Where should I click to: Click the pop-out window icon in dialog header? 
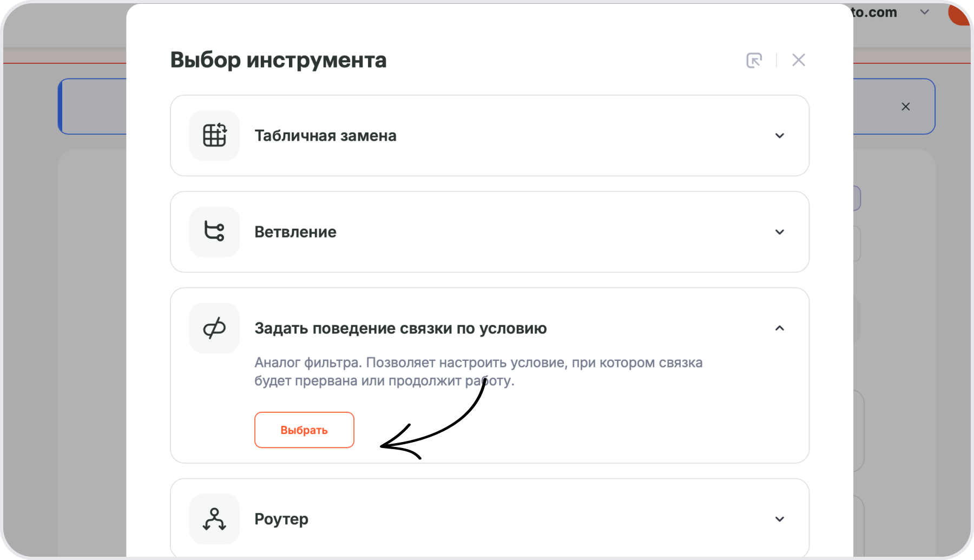tap(754, 60)
